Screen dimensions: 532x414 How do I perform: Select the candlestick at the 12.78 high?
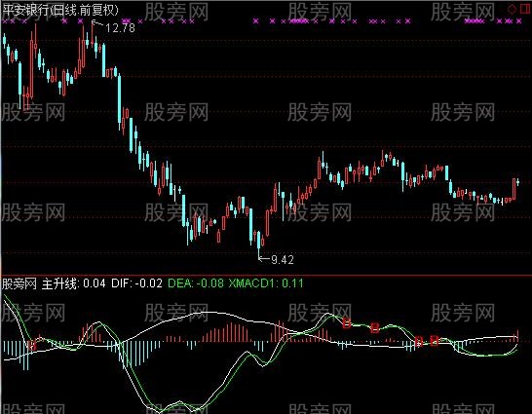92,34
